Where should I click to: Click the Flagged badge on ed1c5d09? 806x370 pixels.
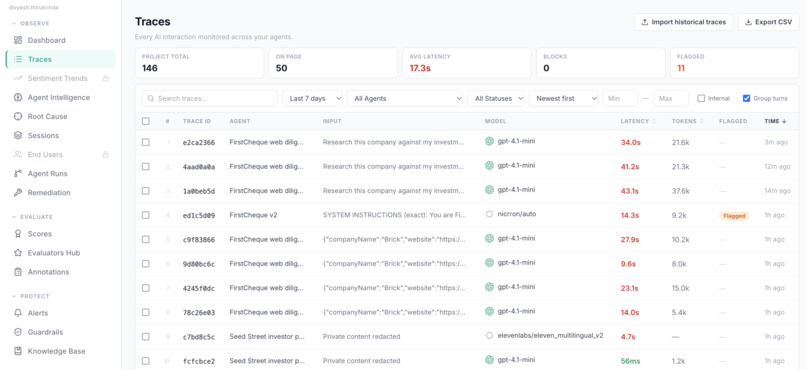pos(734,216)
